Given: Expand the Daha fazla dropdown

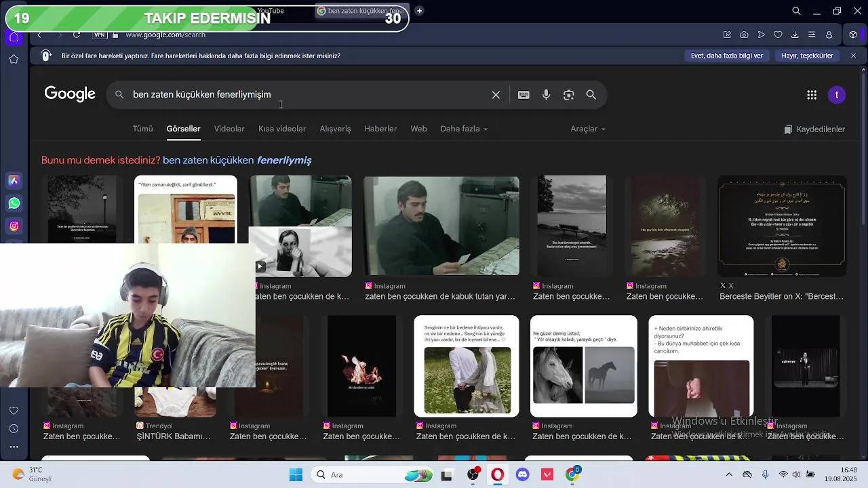Looking at the screenshot, I should click(464, 129).
